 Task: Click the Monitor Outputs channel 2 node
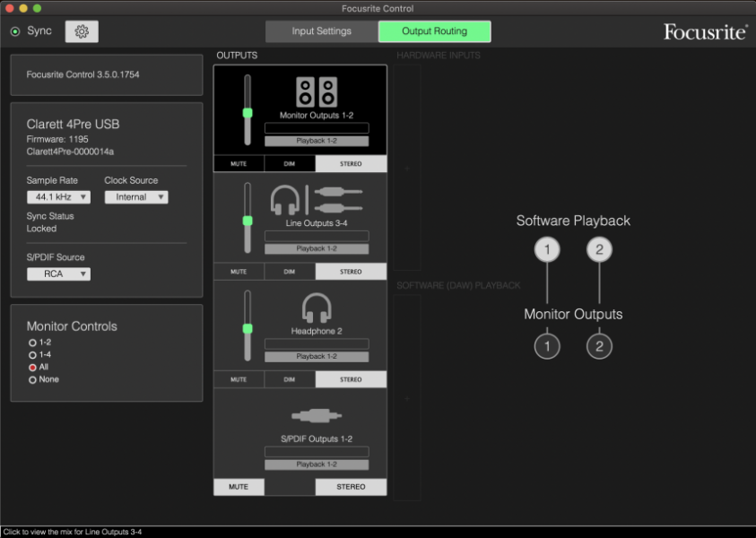[599, 345]
